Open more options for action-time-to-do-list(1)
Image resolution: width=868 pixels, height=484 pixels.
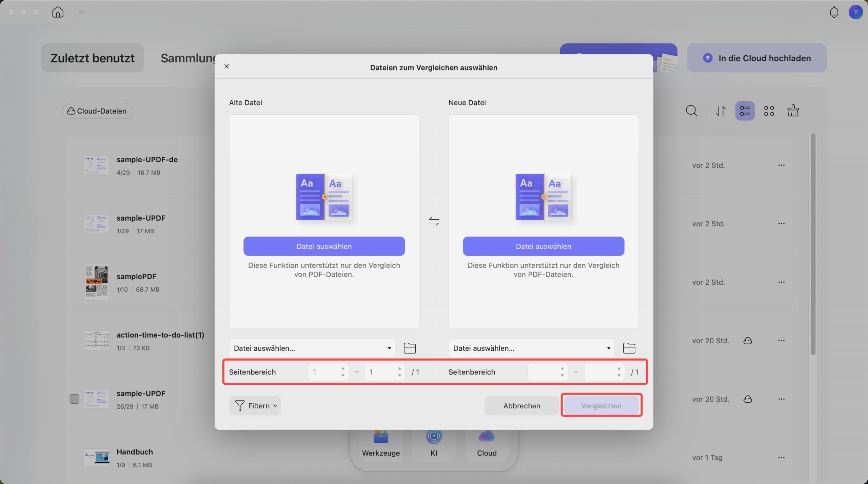[x=781, y=341]
